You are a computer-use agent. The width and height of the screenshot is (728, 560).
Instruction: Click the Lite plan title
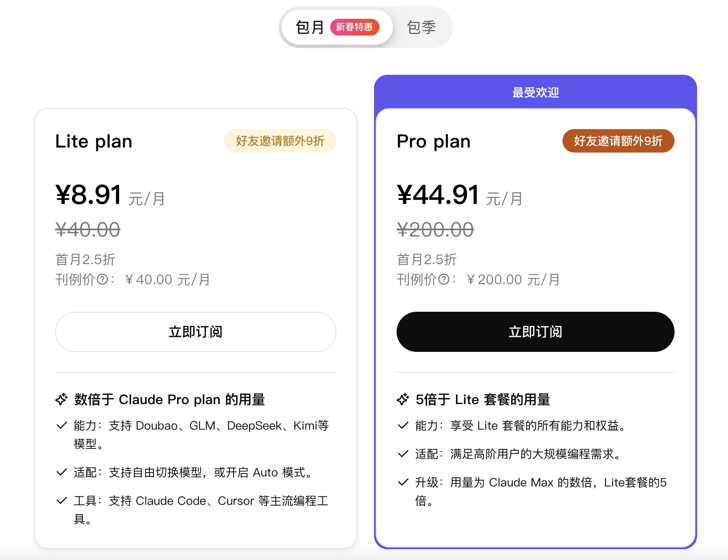pyautogui.click(x=94, y=141)
